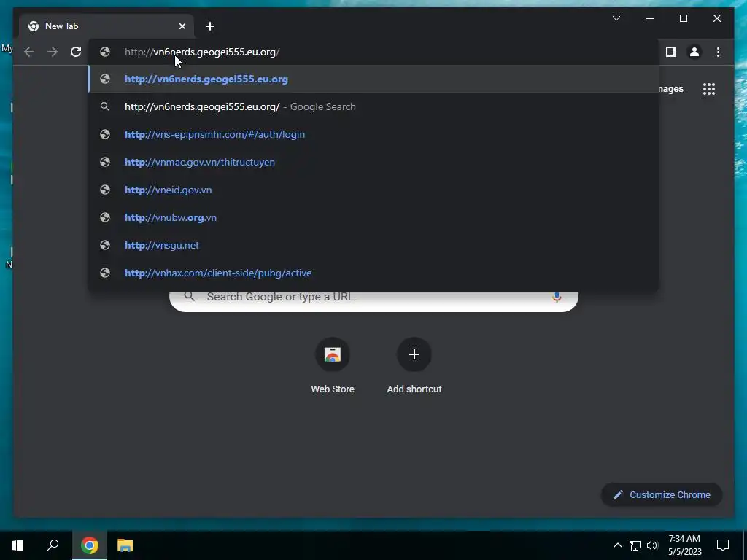
Task: Select suggestion vnubw.org.vn
Action: tap(373, 217)
